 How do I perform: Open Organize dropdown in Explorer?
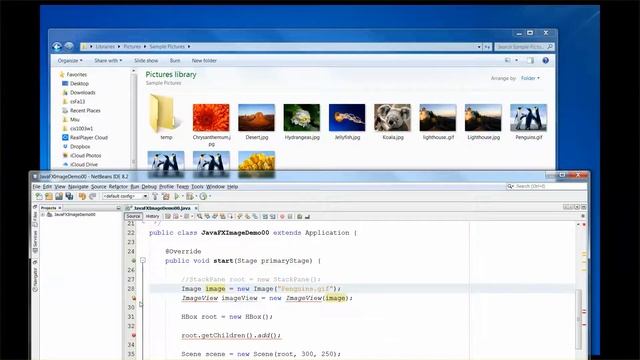click(70, 60)
